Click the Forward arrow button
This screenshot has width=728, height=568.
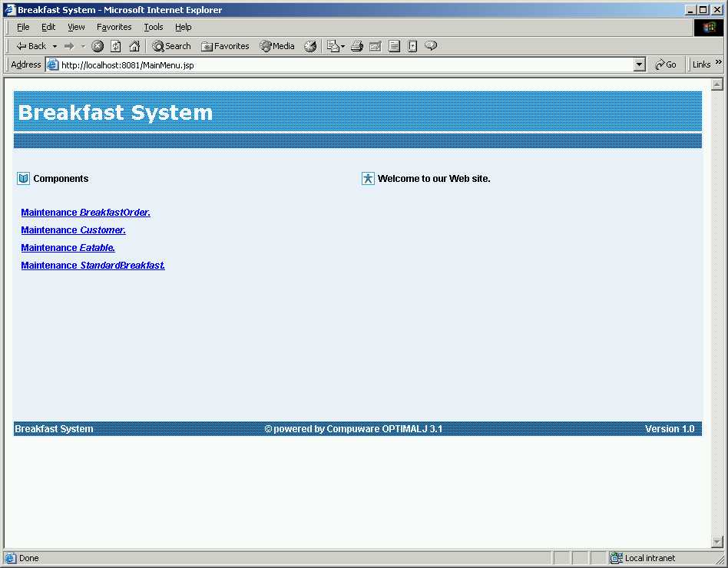pos(69,46)
